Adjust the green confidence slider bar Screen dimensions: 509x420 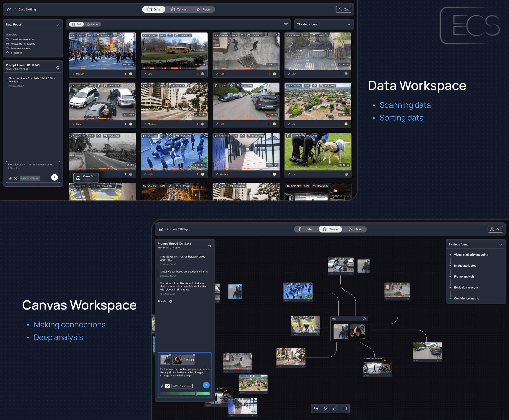pyautogui.click(x=196, y=394)
